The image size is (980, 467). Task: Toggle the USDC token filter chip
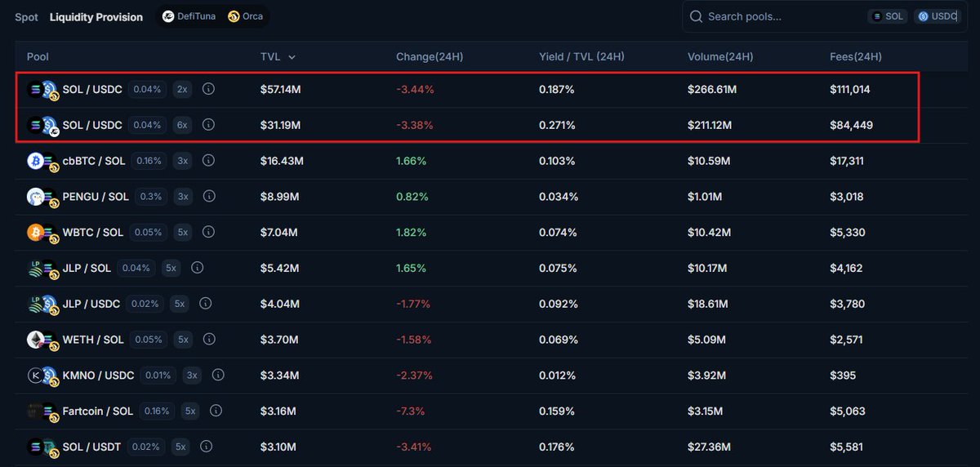pyautogui.click(x=938, y=16)
